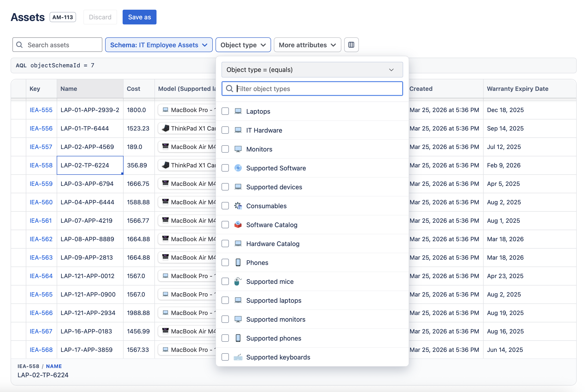Select the LAP-02-TP-6224 name cell

coord(90,165)
